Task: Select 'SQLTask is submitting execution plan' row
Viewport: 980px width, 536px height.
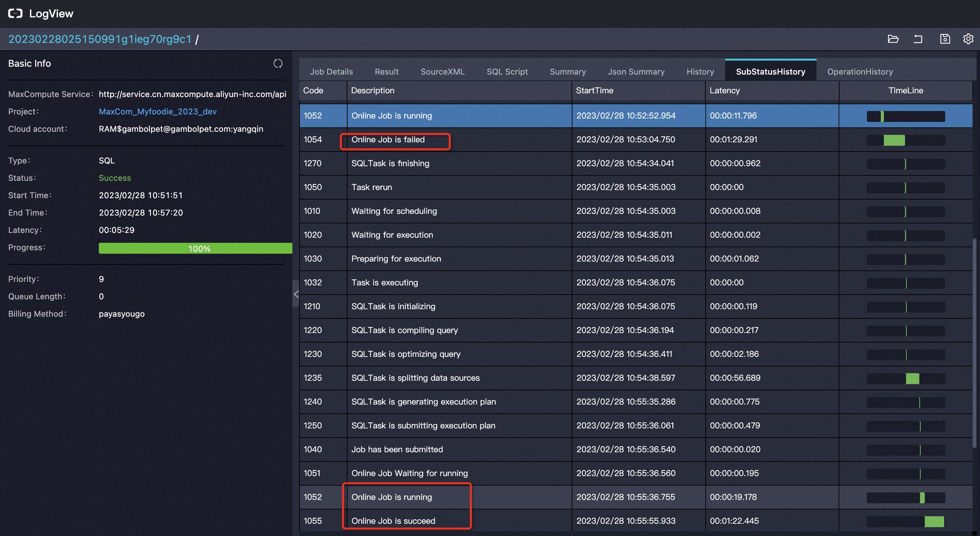Action: click(636, 425)
